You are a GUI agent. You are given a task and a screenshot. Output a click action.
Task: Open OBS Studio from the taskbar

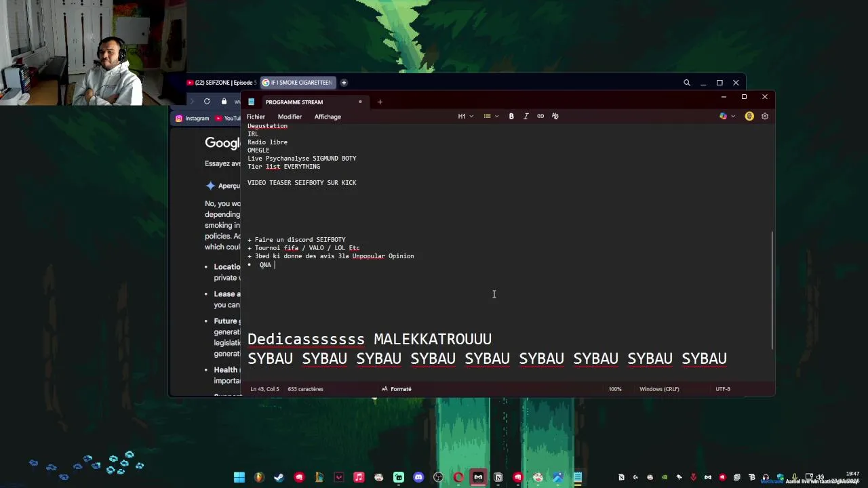pos(438,477)
